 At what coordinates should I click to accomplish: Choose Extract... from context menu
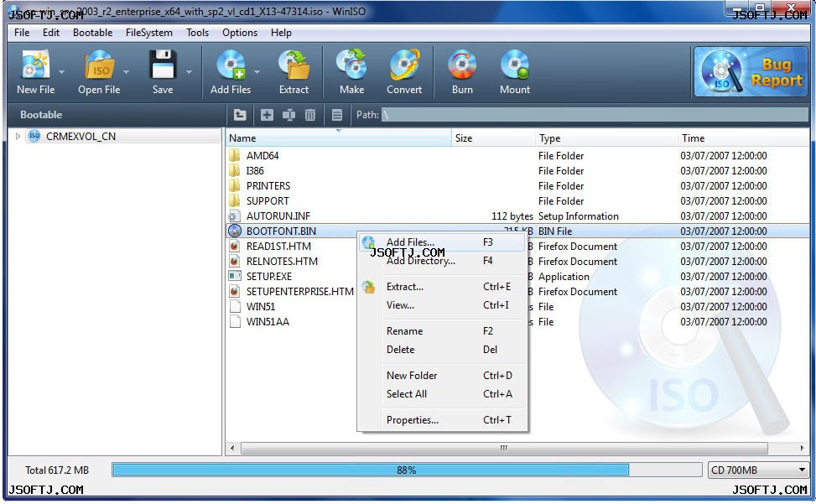(x=442, y=287)
